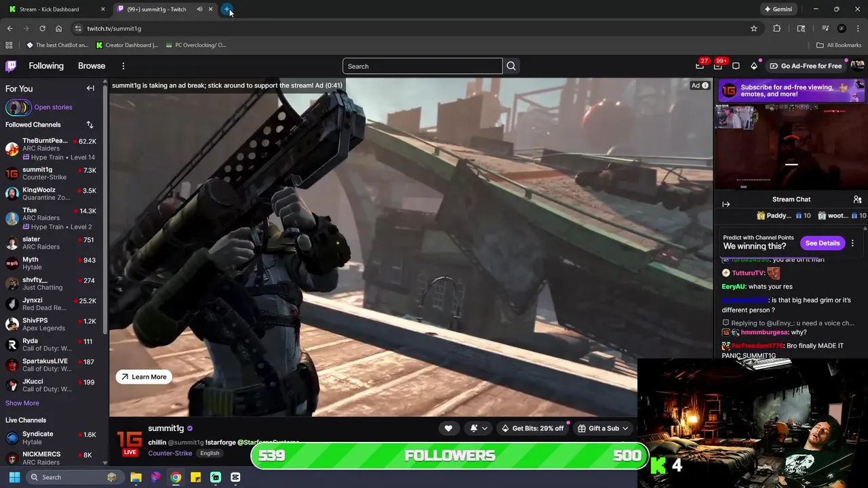Open the Browse page
The image size is (868, 488).
tap(92, 66)
